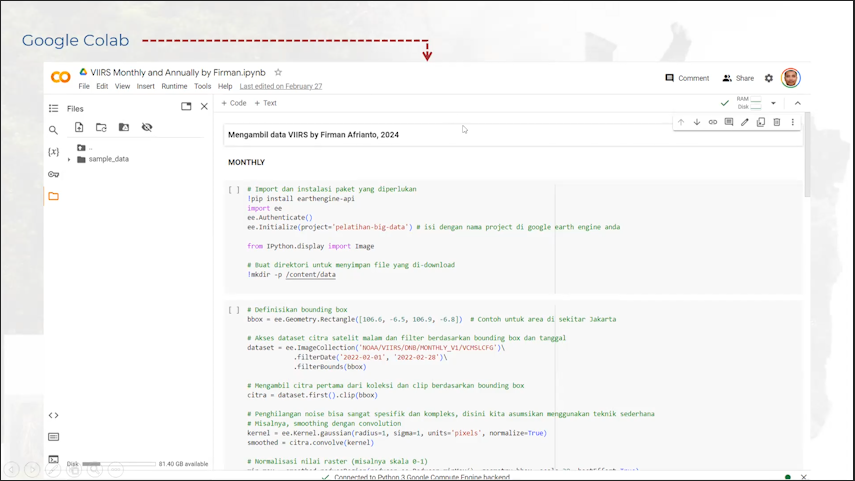This screenshot has width=855, height=481.
Task: Expand the sample_data folder
Action: [69, 159]
